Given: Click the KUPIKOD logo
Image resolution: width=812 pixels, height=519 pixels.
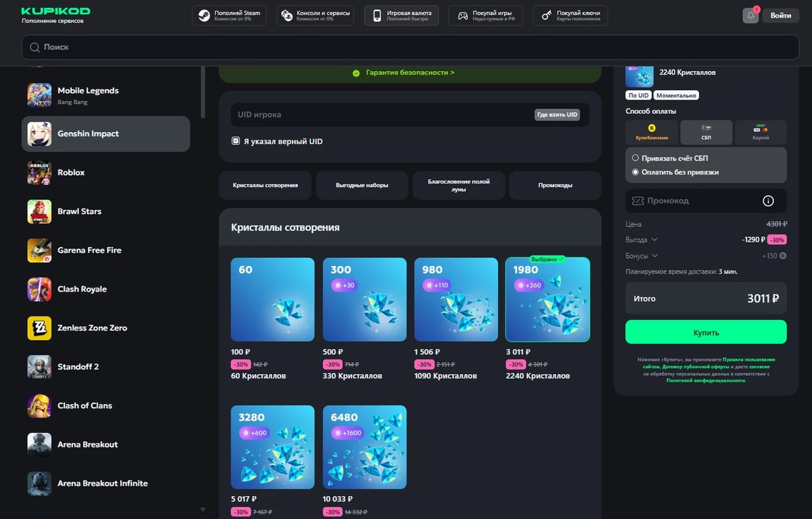Looking at the screenshot, I should click(55, 12).
